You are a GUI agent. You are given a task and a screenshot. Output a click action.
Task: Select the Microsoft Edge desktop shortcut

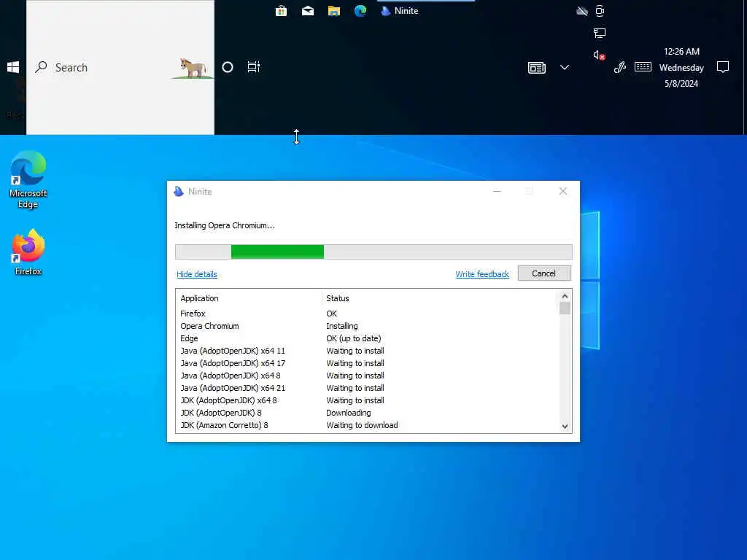28,179
